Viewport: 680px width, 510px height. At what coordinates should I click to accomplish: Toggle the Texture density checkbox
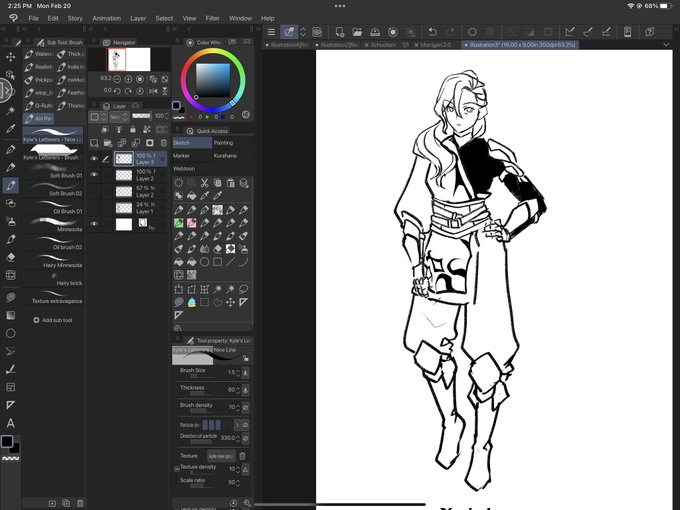[177, 469]
